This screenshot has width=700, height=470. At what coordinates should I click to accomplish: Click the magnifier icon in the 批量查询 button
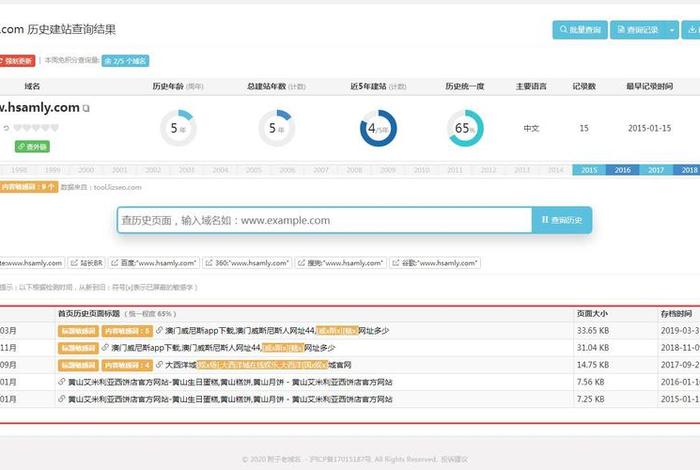(x=563, y=29)
